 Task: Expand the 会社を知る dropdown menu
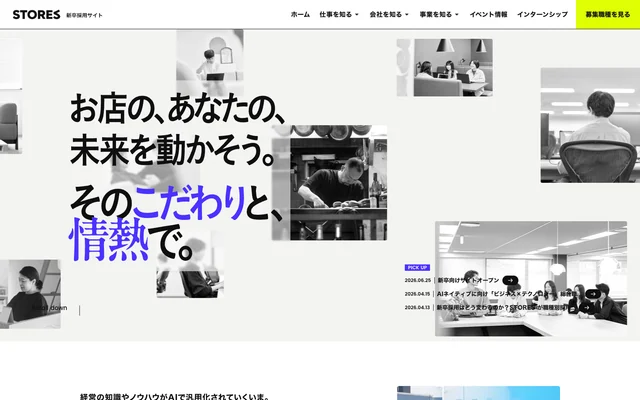[389, 14]
